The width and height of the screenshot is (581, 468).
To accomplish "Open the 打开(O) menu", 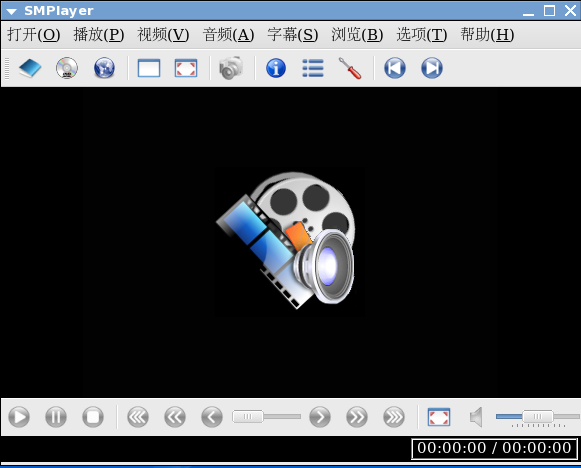I will 34,35.
